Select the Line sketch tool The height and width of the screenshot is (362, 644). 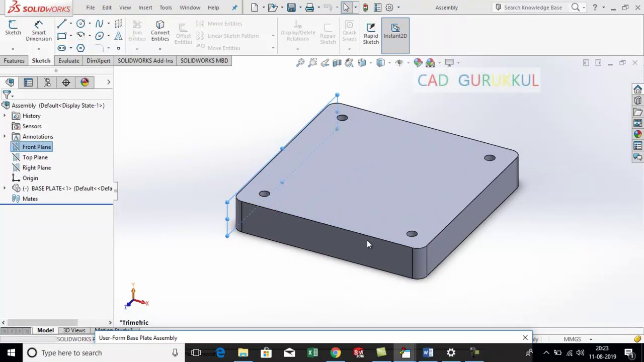click(61, 24)
